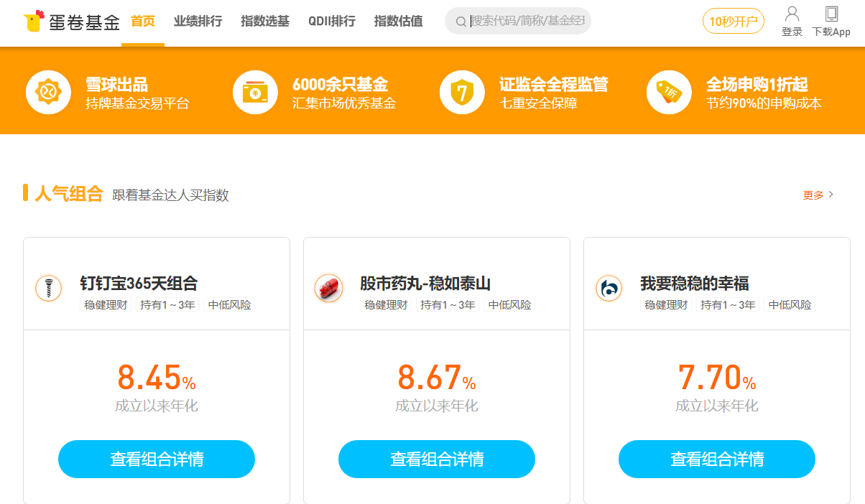
Task: Click the 节约90%的申购成本 text
Action: click(x=764, y=103)
